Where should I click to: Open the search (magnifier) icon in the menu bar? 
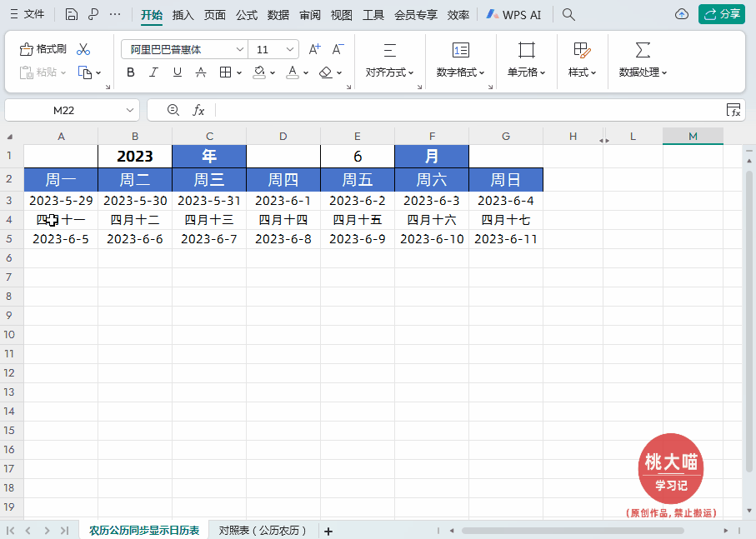[x=567, y=14]
